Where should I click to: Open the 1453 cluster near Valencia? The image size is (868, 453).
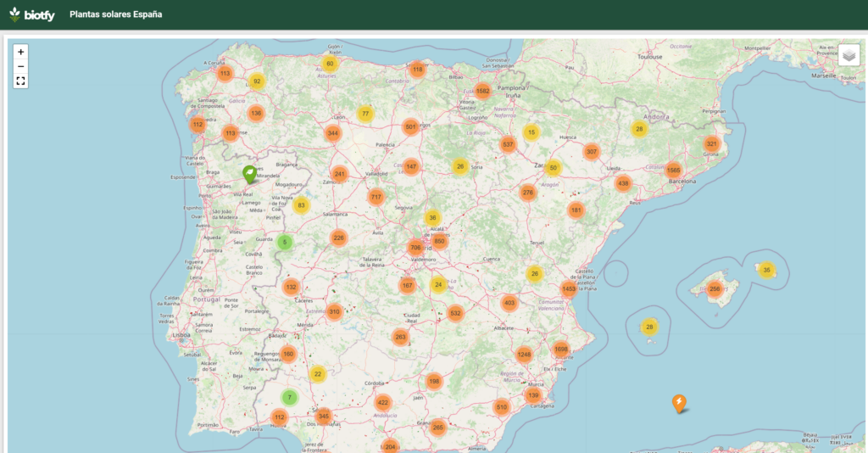click(x=569, y=289)
